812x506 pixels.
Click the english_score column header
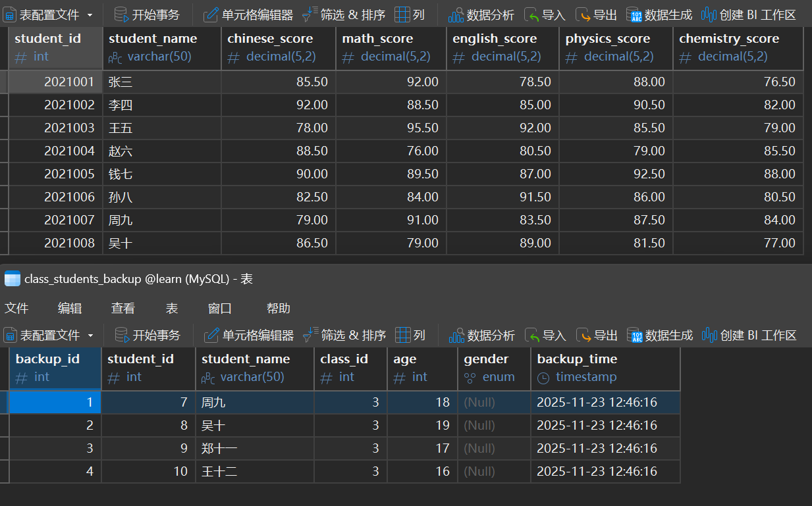click(503, 48)
